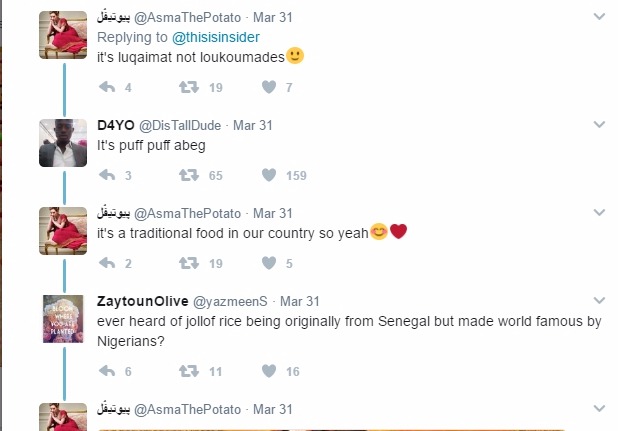Screen dimensions: 618x431
Task: Open more options for the luqaimat tweet
Action: click(x=598, y=17)
